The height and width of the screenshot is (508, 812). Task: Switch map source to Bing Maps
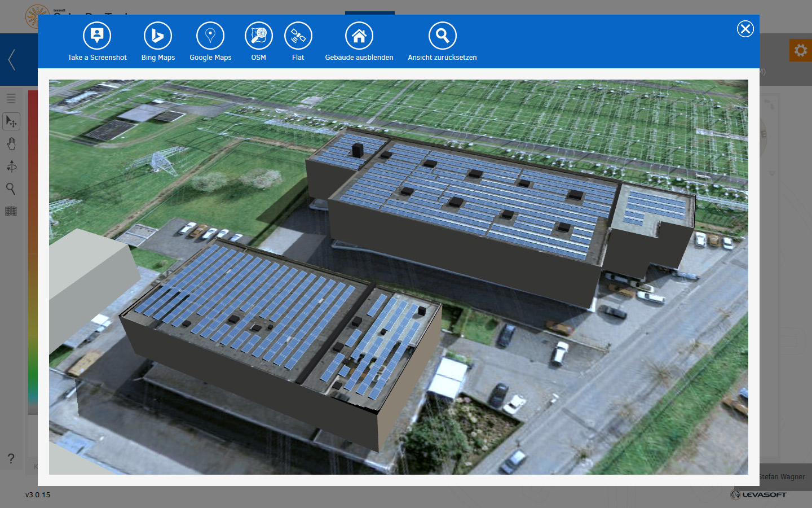[158, 36]
